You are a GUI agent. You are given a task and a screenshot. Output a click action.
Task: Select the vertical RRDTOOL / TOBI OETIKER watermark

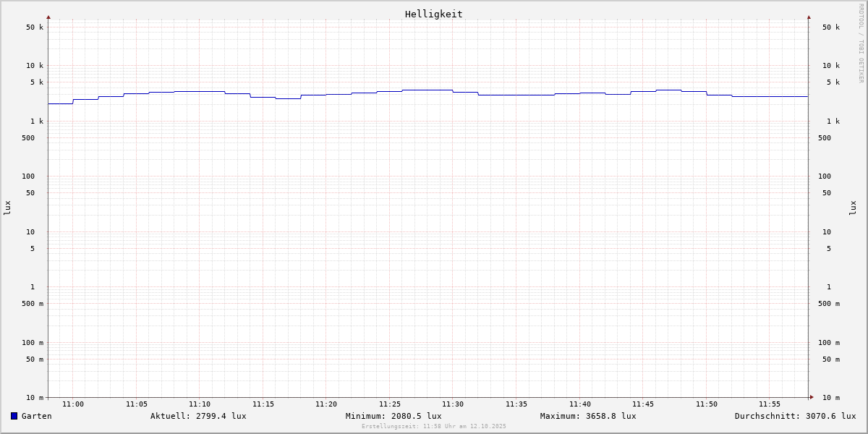(861, 43)
